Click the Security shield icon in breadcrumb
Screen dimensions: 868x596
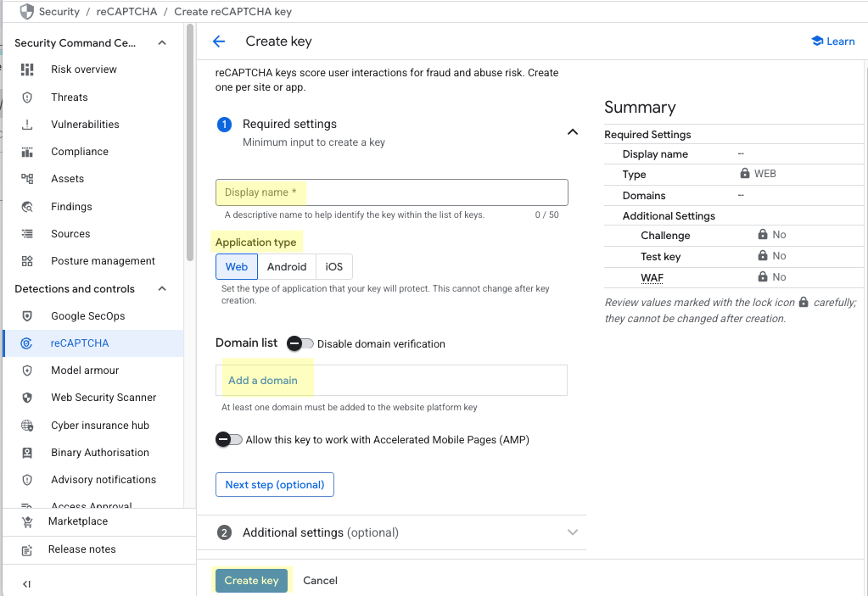pos(26,12)
